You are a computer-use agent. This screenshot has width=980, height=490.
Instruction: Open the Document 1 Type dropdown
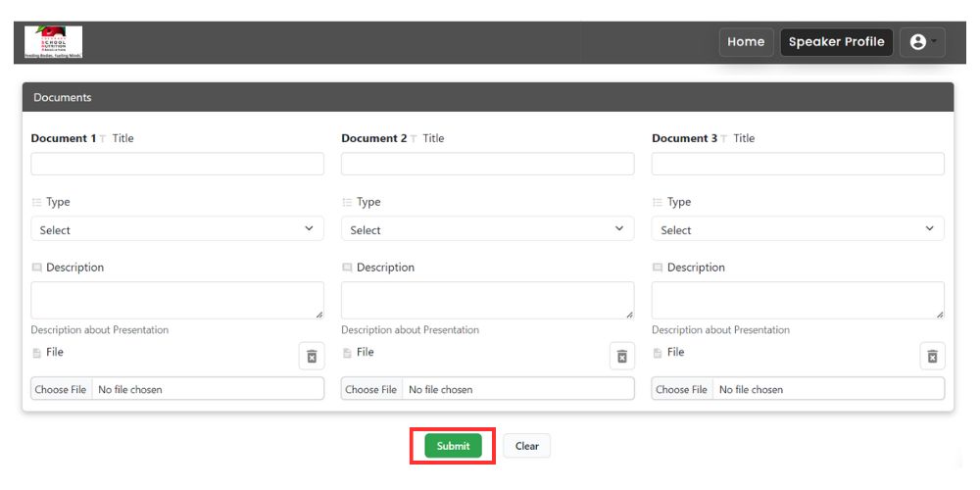tap(177, 229)
